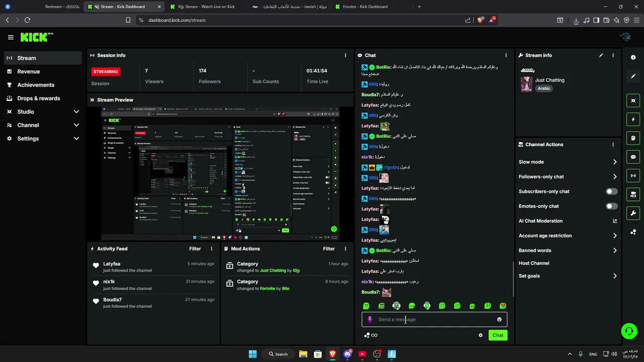
Task: Open Activity Feed Filter dropdown
Action: [x=195, y=249]
